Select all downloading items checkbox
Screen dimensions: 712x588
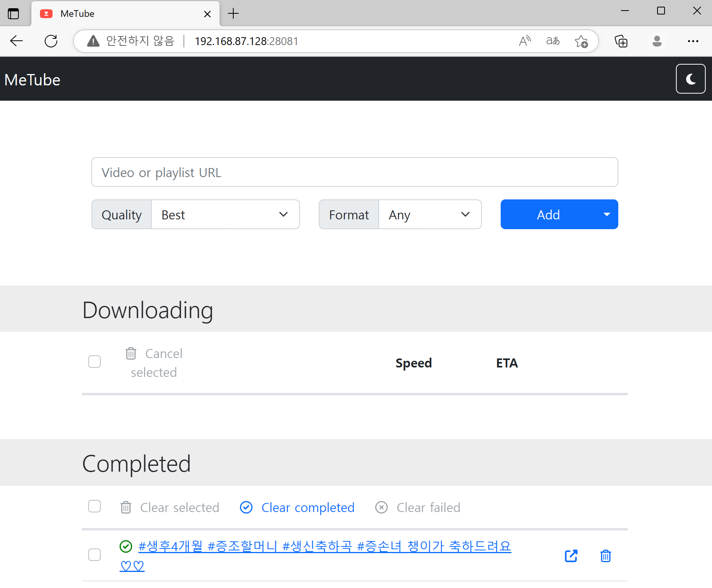(x=94, y=361)
